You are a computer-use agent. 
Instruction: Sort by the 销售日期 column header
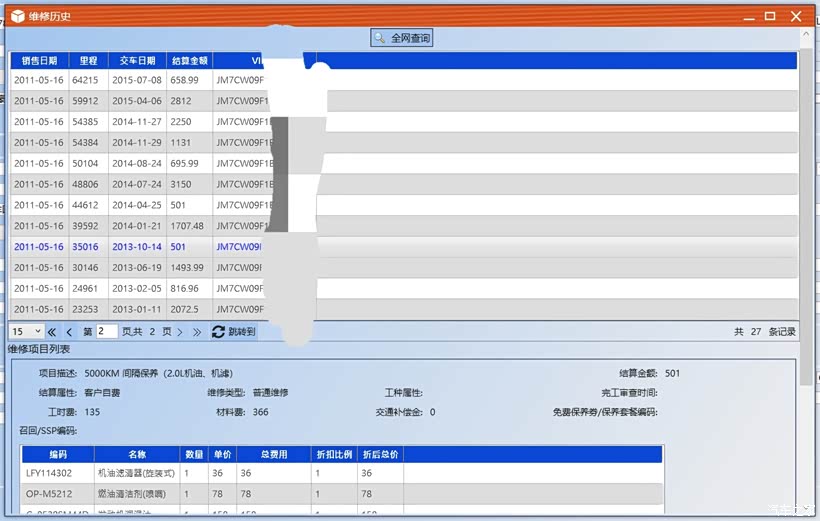pyautogui.click(x=39, y=60)
